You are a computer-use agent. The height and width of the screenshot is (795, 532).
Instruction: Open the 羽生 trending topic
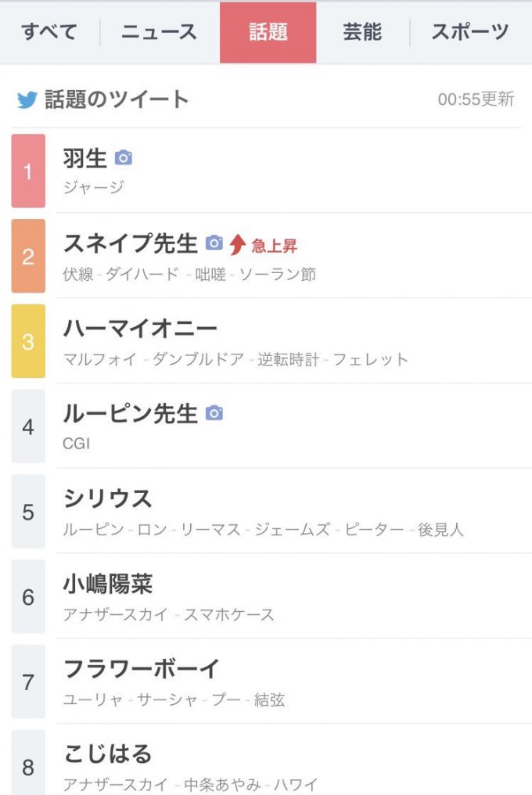84,159
